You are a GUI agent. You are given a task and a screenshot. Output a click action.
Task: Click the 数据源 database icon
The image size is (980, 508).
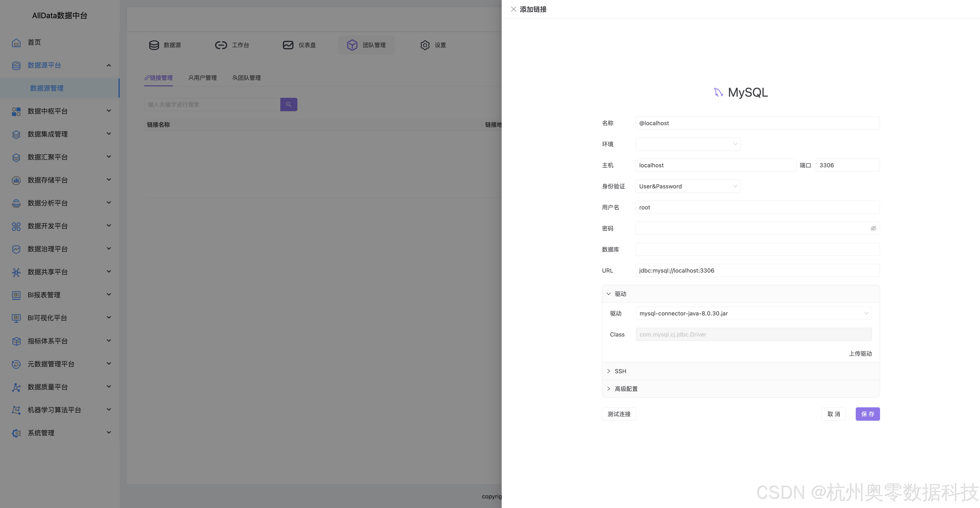pyautogui.click(x=154, y=45)
